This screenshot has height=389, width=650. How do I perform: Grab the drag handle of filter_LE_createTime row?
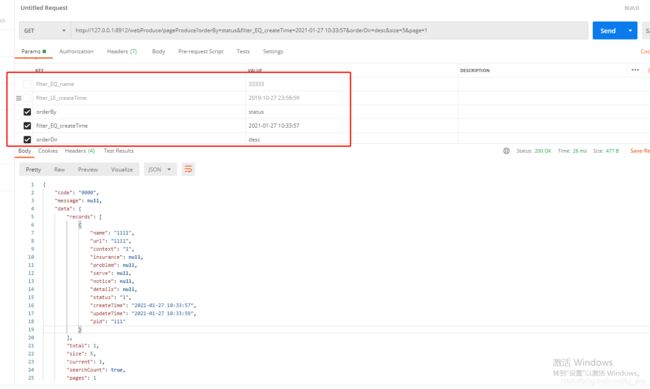19,98
